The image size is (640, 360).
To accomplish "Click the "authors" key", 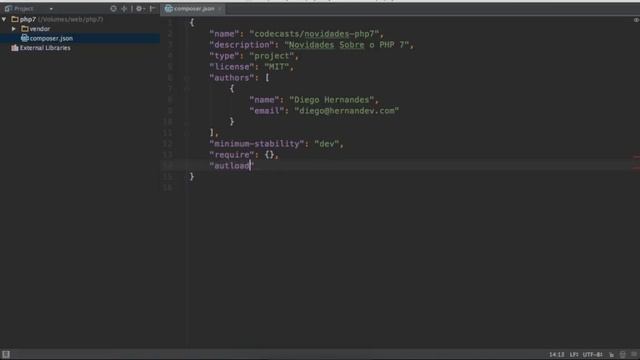I will (x=231, y=78).
